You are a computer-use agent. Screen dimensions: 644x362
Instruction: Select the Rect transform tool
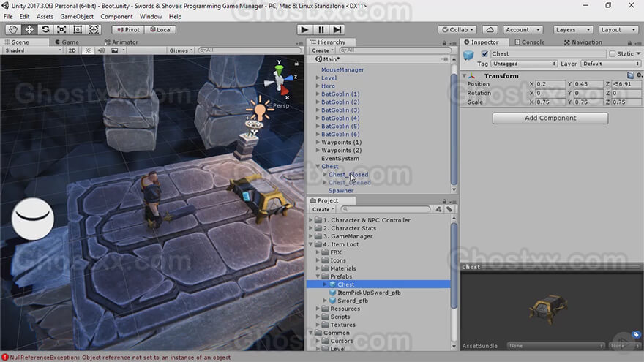coord(78,29)
